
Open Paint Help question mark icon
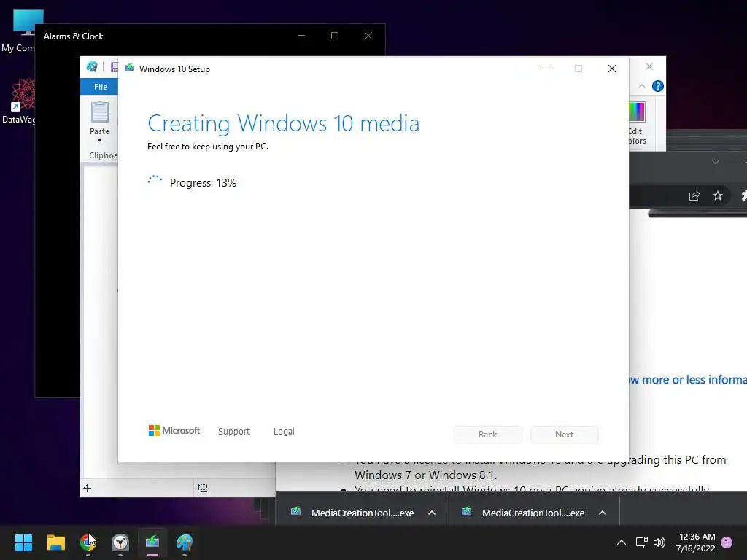tap(657, 86)
